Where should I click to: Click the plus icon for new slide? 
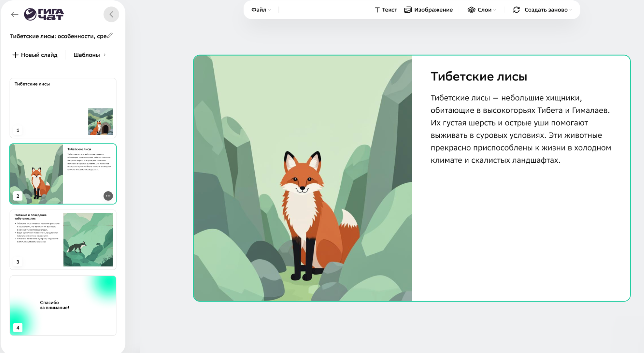point(15,55)
